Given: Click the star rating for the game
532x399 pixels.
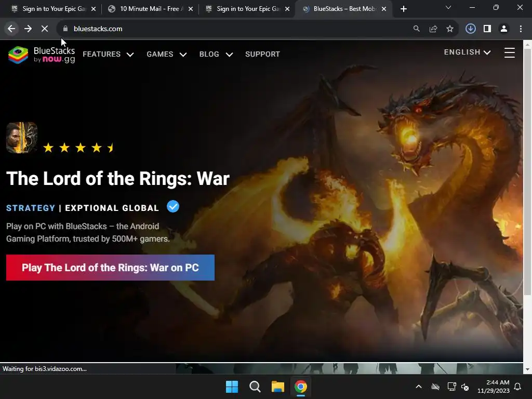Looking at the screenshot, I should click(x=79, y=148).
